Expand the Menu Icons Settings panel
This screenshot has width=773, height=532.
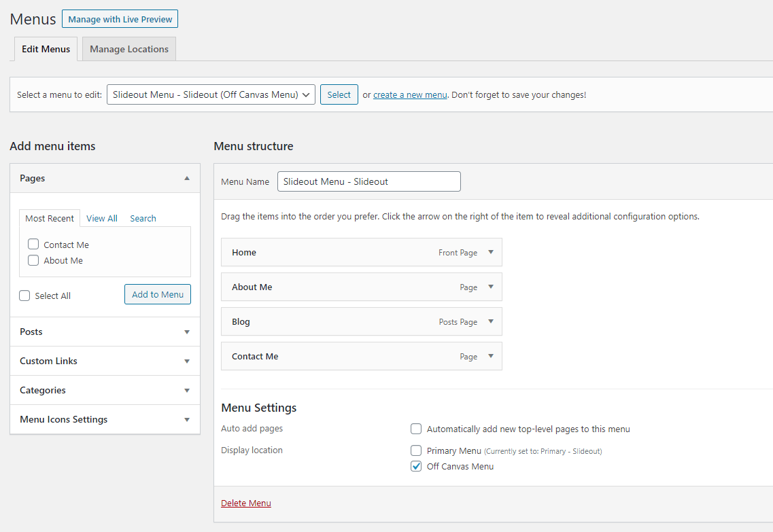click(x=187, y=420)
